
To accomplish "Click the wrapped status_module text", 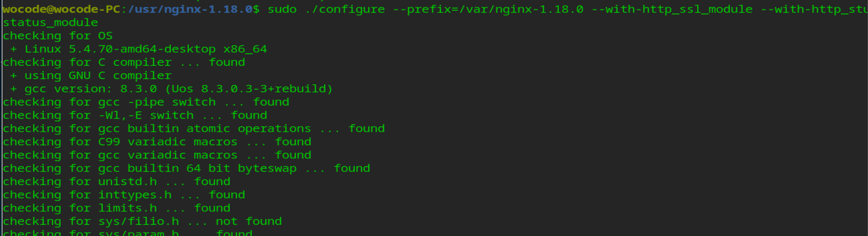I will coord(50,23).
